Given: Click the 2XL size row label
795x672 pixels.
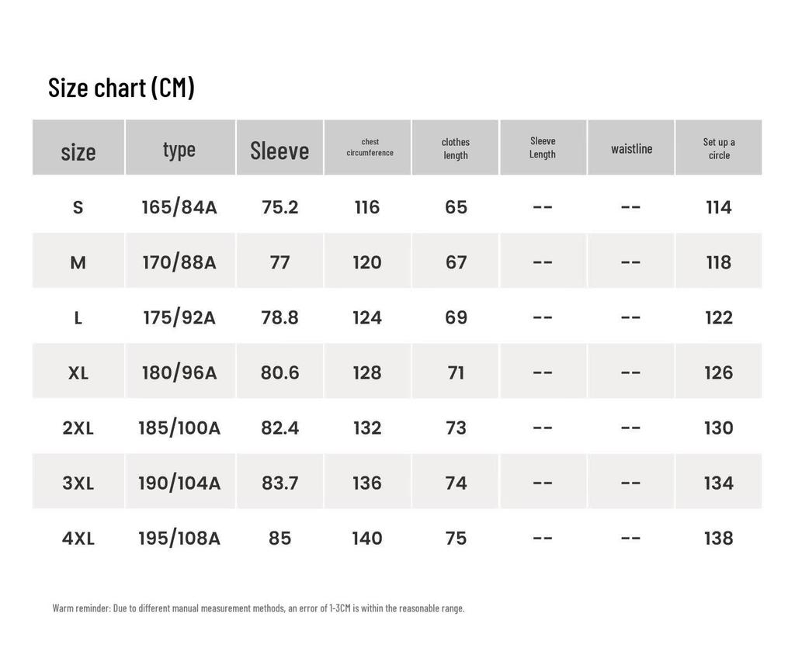Looking at the screenshot, I should [x=78, y=428].
